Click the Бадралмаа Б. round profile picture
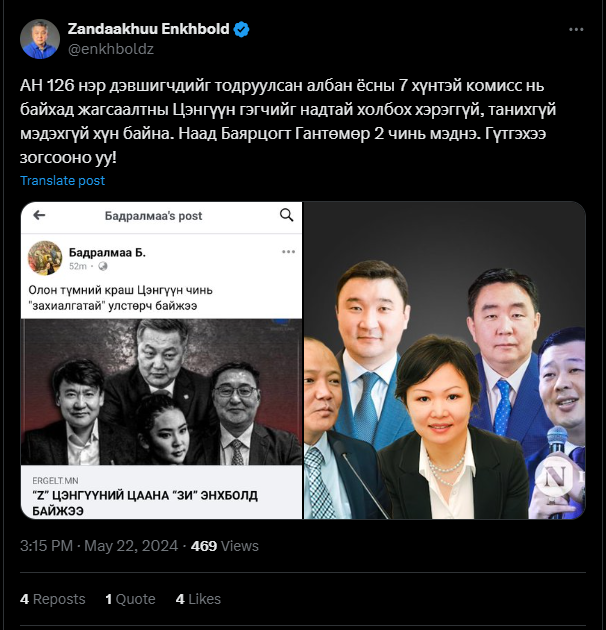The width and height of the screenshot is (606, 630). pyautogui.click(x=45, y=258)
